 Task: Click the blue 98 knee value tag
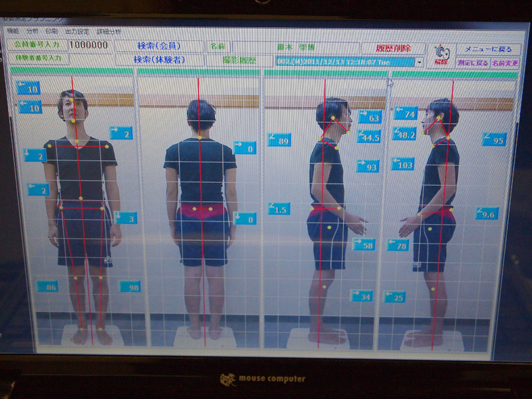tap(130, 287)
